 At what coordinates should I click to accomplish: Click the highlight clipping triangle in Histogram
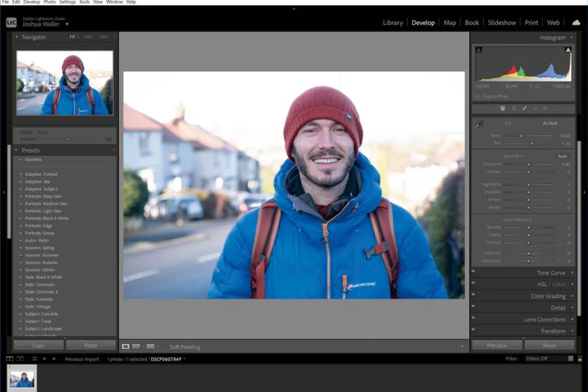pos(568,50)
